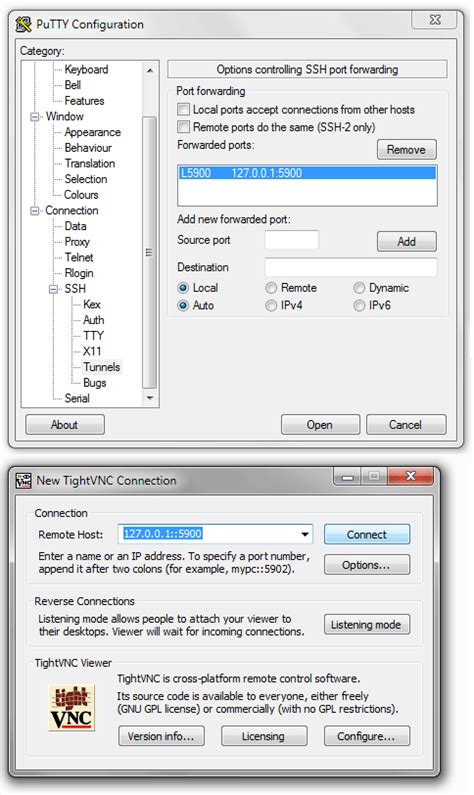
Task: Click the PuTTY title bar icon
Action: 23,24
